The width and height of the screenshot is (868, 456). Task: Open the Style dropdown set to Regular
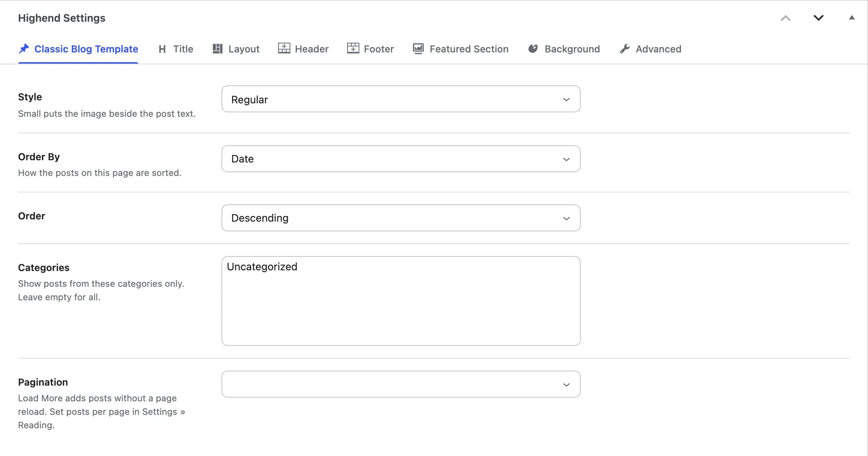tap(401, 99)
